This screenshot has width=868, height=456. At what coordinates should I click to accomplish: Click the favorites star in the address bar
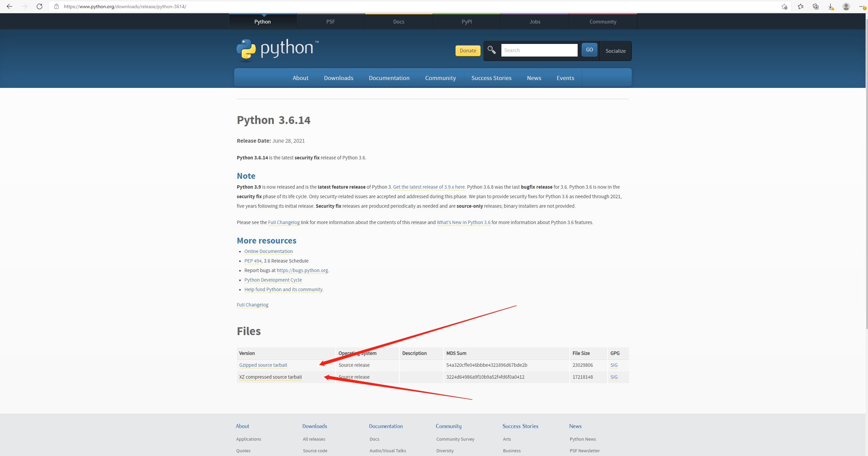[x=784, y=6]
